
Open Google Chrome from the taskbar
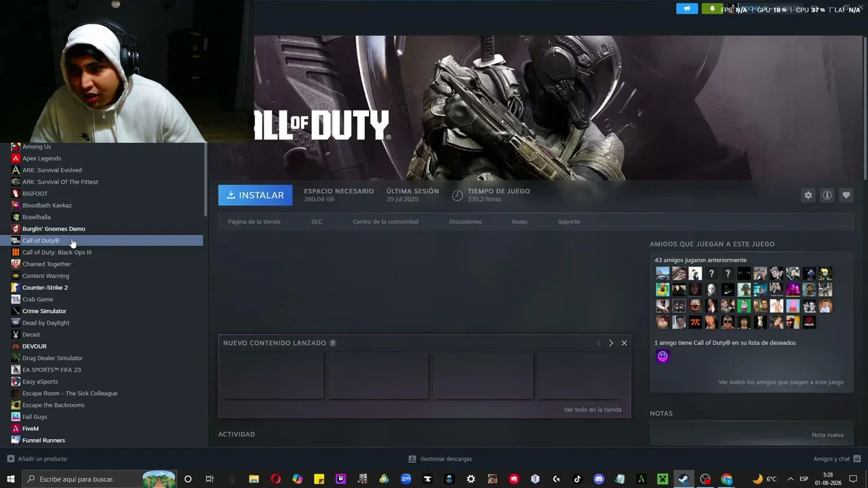(727, 479)
